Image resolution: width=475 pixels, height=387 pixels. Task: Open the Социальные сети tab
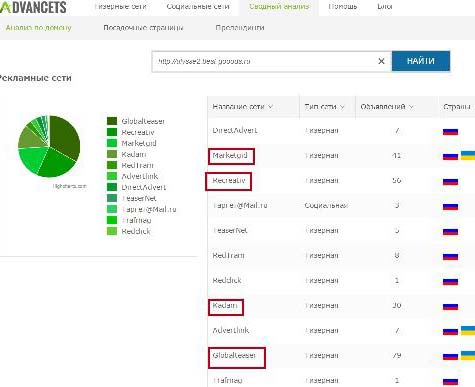click(x=198, y=6)
